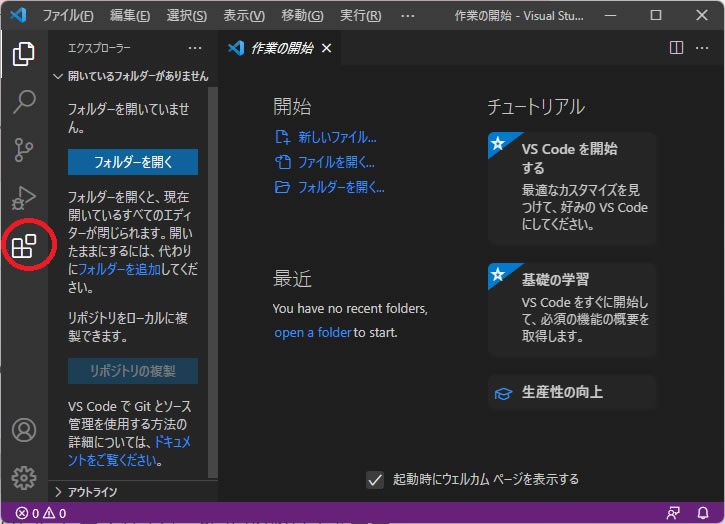
Task: Click the split editor icon
Action: point(676,47)
